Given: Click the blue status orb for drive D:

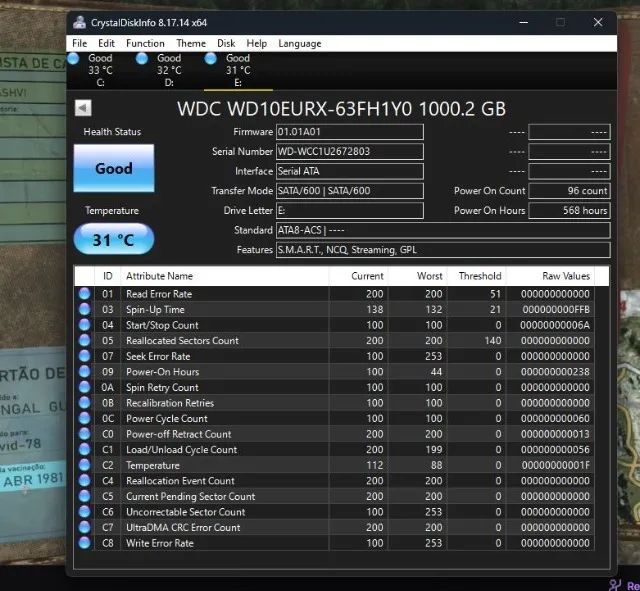Looking at the screenshot, I should click(142, 59).
